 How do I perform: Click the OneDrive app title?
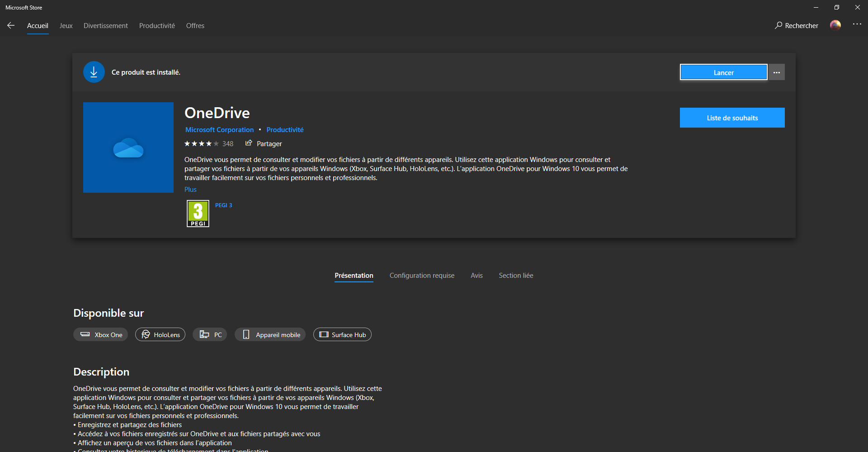[x=217, y=113]
